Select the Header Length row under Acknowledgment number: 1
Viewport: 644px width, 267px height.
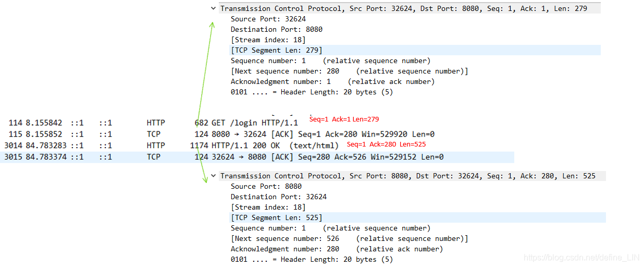point(312,92)
